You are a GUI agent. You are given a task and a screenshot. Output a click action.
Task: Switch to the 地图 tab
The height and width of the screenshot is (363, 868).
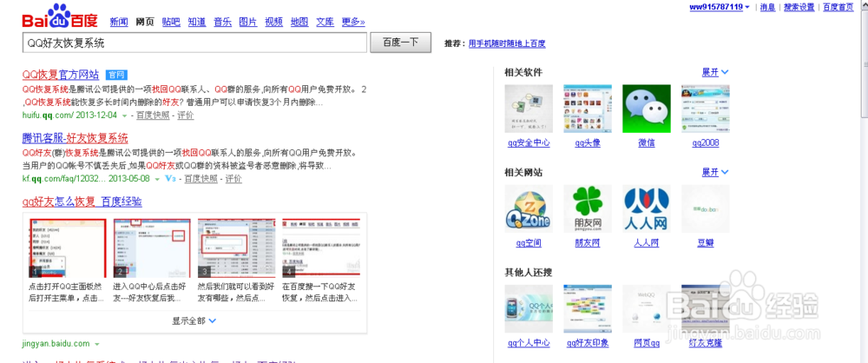[299, 23]
